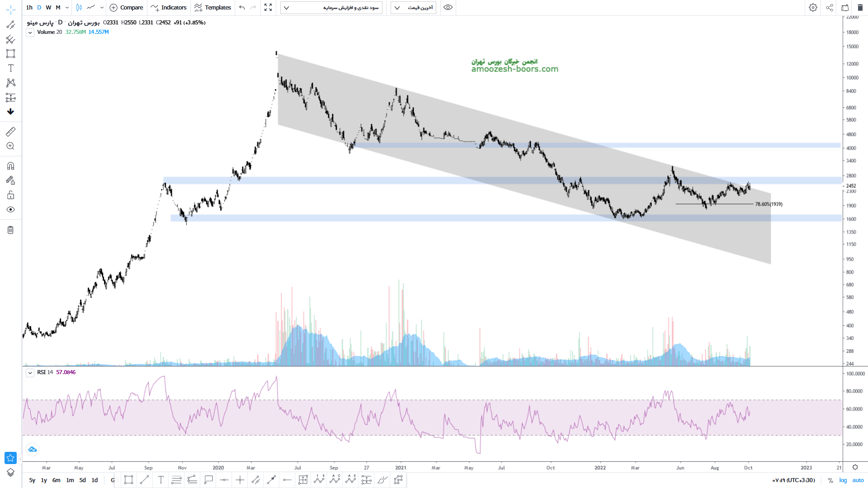Click the trash icon in left sidebar
Screen dimensions: 868x488
[x=10, y=230]
